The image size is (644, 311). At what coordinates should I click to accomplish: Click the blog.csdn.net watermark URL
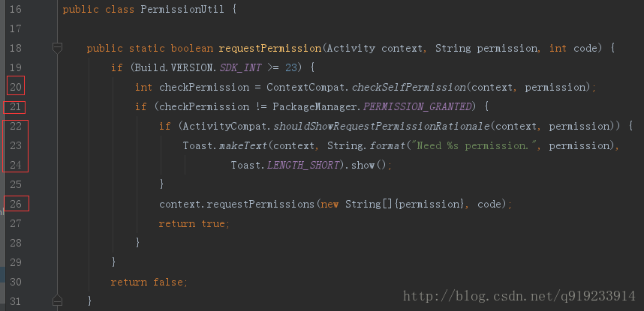[519, 296]
